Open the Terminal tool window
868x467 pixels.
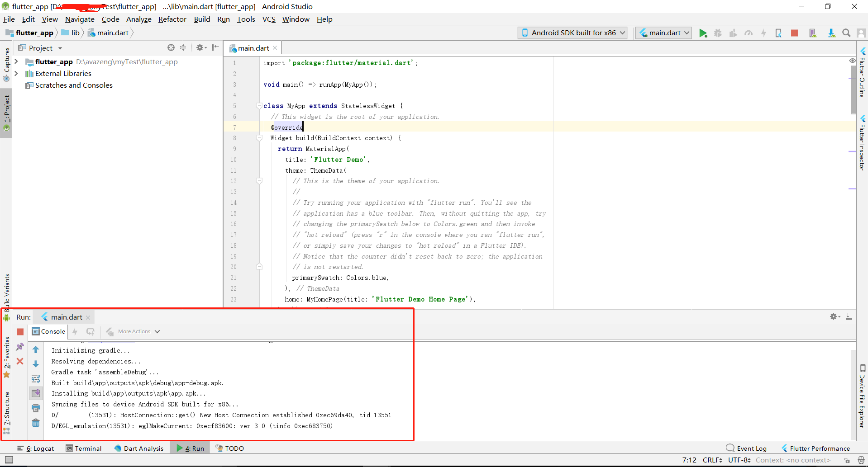click(84, 448)
